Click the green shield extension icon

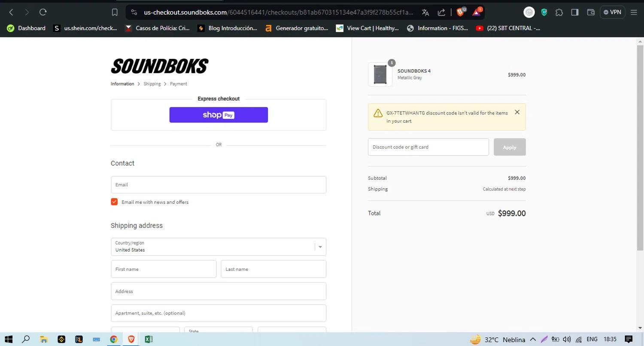pos(544,12)
